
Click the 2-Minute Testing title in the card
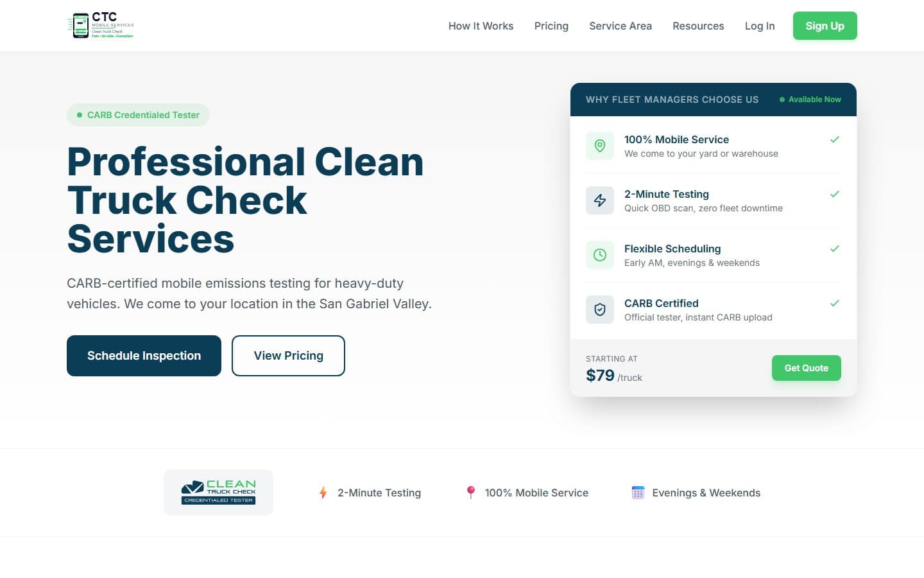(x=667, y=194)
